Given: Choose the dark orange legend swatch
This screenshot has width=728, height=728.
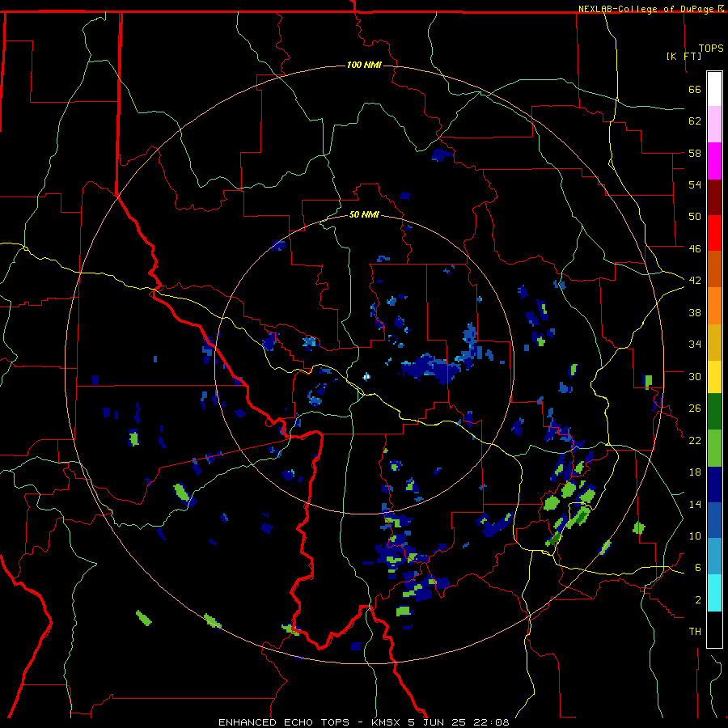Looking at the screenshot, I should (714, 269).
